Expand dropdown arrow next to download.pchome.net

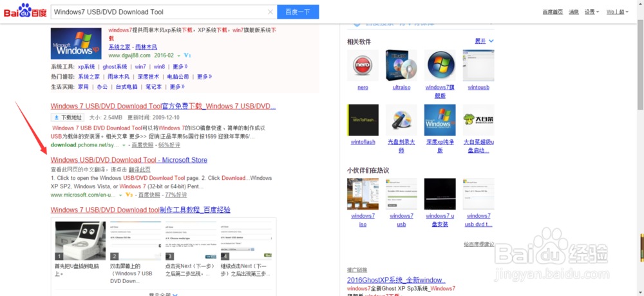tap(123, 146)
